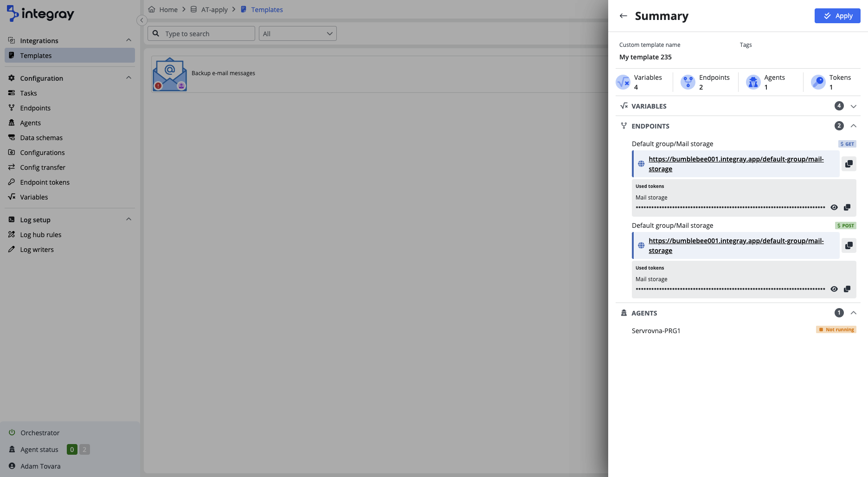The width and height of the screenshot is (868, 477).
Task: Collapse the sidebar with the chevron button
Action: (x=142, y=20)
